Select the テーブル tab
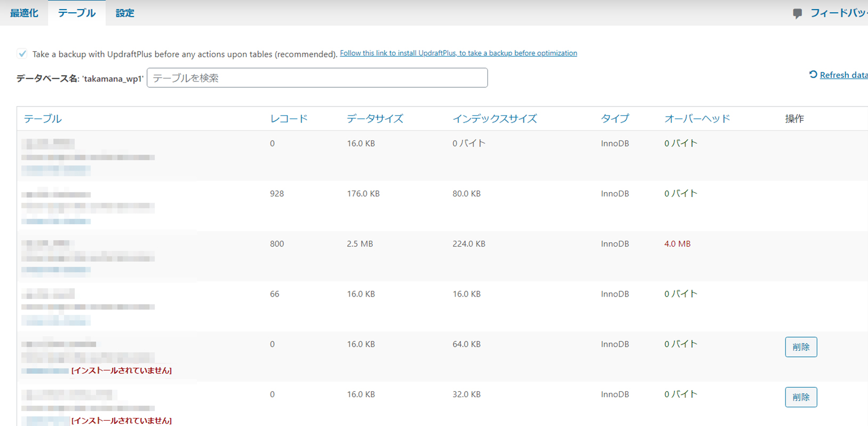This screenshot has width=868, height=426. point(77,13)
